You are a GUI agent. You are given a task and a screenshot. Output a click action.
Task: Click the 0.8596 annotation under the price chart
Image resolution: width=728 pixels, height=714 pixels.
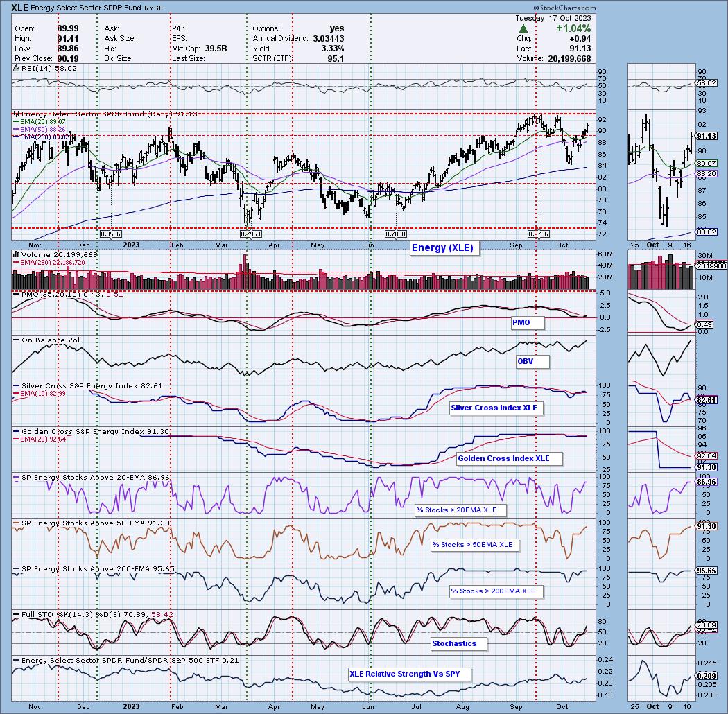click(x=111, y=234)
